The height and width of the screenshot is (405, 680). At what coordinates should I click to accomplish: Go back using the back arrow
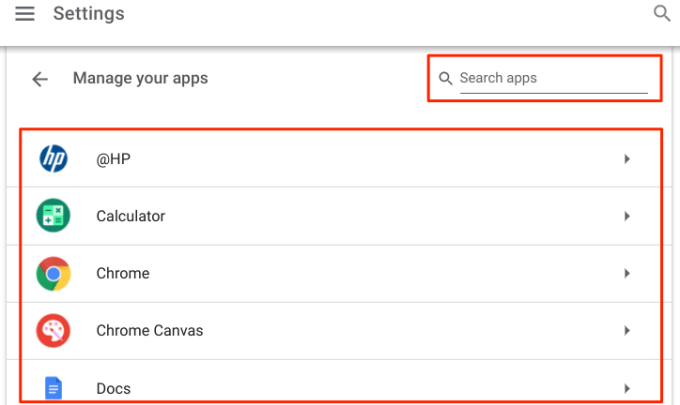point(40,79)
